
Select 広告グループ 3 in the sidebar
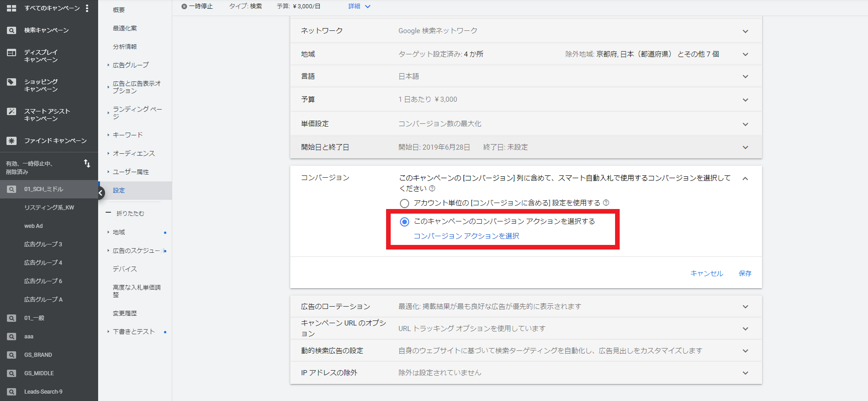pyautogui.click(x=43, y=244)
